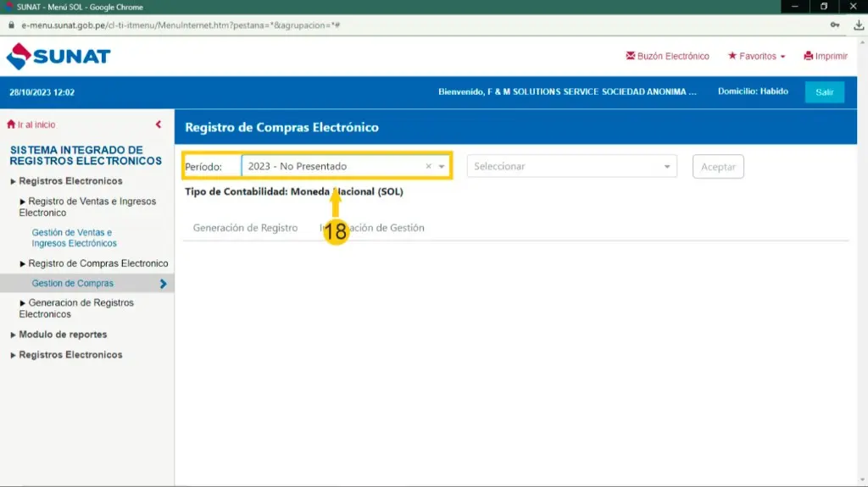Viewport: 868px width, 487px height.
Task: Expand Modulo de reportes section
Action: point(63,335)
